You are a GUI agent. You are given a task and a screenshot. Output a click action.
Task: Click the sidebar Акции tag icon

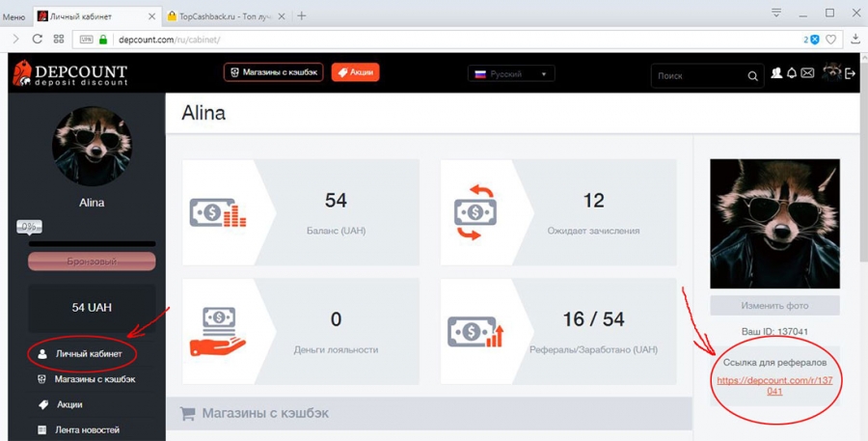[x=42, y=405]
